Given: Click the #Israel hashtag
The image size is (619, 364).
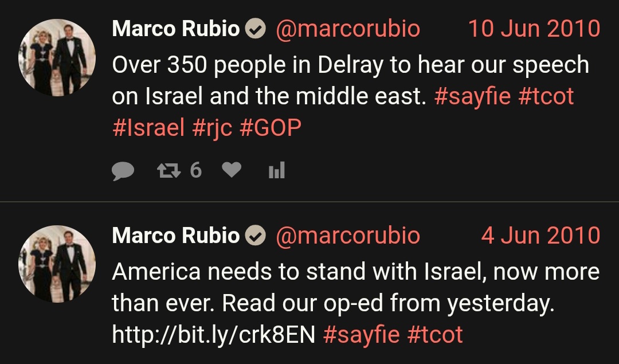Looking at the screenshot, I should click(x=148, y=127).
